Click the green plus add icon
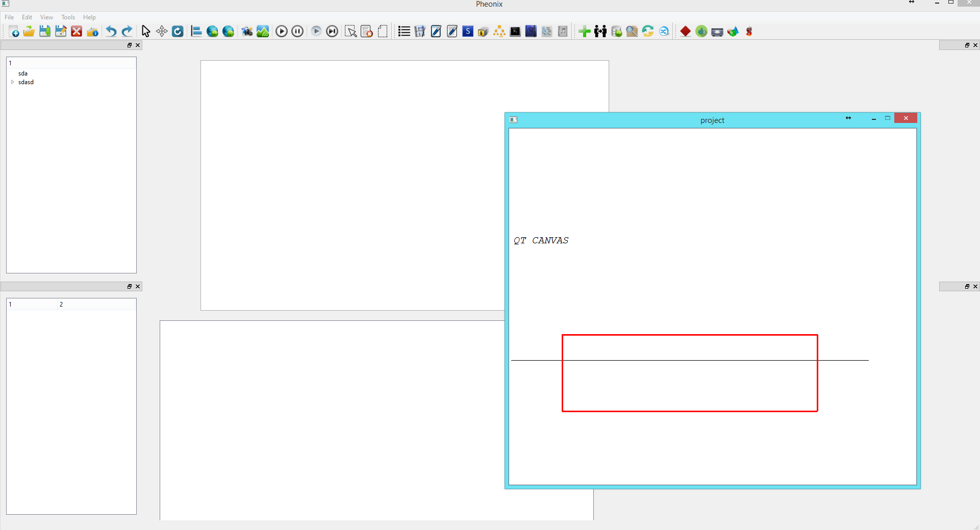 [x=585, y=32]
